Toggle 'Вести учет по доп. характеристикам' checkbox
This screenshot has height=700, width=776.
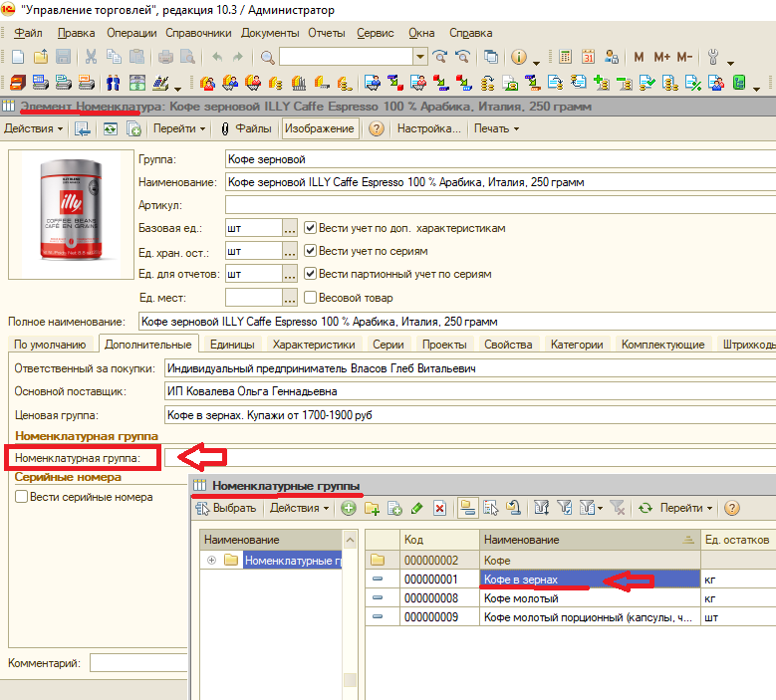tap(311, 228)
